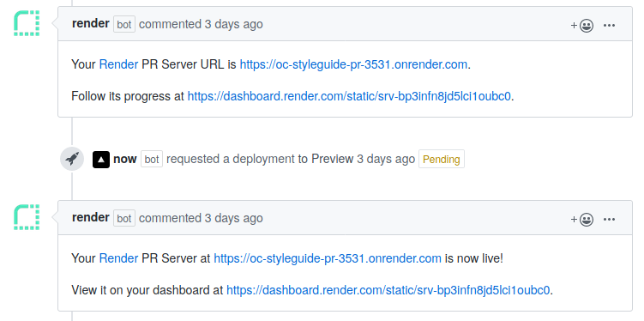Viewport: 644px width, 321px height.
Task: Open render author name in URL comment
Action: [91, 23]
